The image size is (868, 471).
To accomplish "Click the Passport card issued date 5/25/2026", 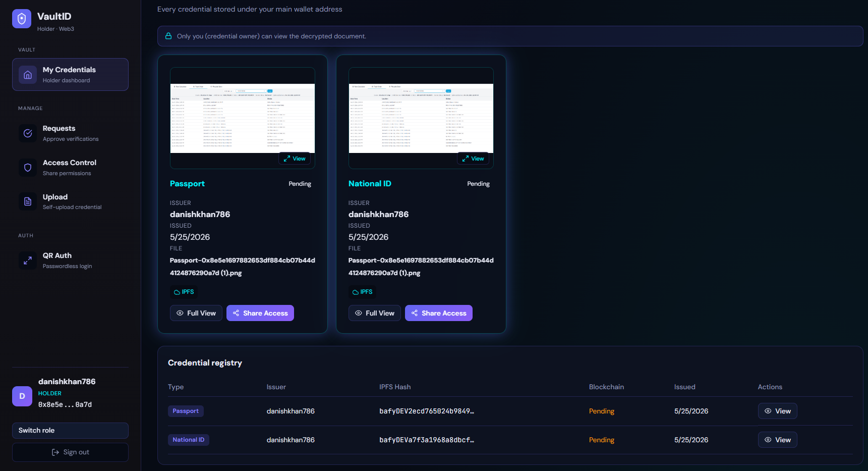I will click(x=190, y=237).
